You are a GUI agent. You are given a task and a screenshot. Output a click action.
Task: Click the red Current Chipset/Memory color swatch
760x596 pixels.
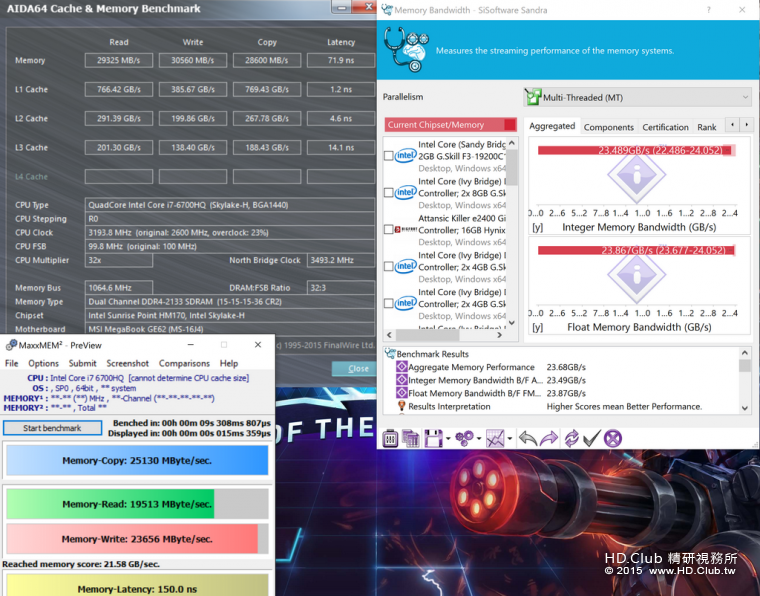point(510,125)
